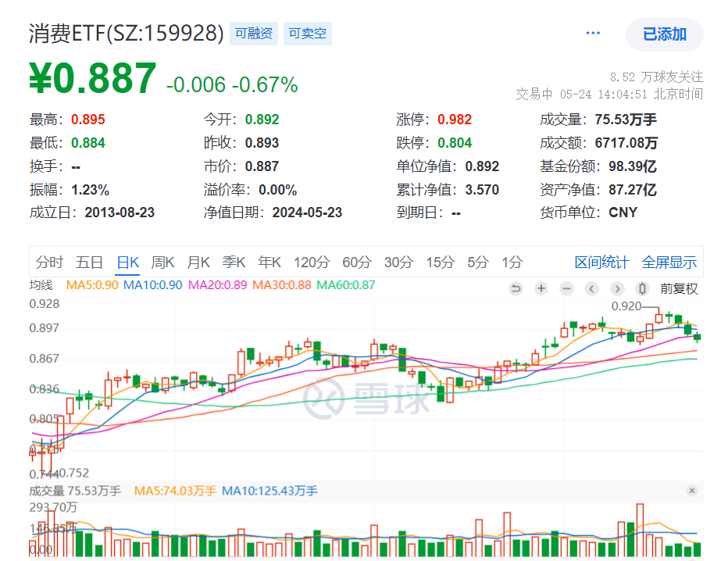Select the candlestick style icon
The image size is (728, 561).
coord(641,288)
